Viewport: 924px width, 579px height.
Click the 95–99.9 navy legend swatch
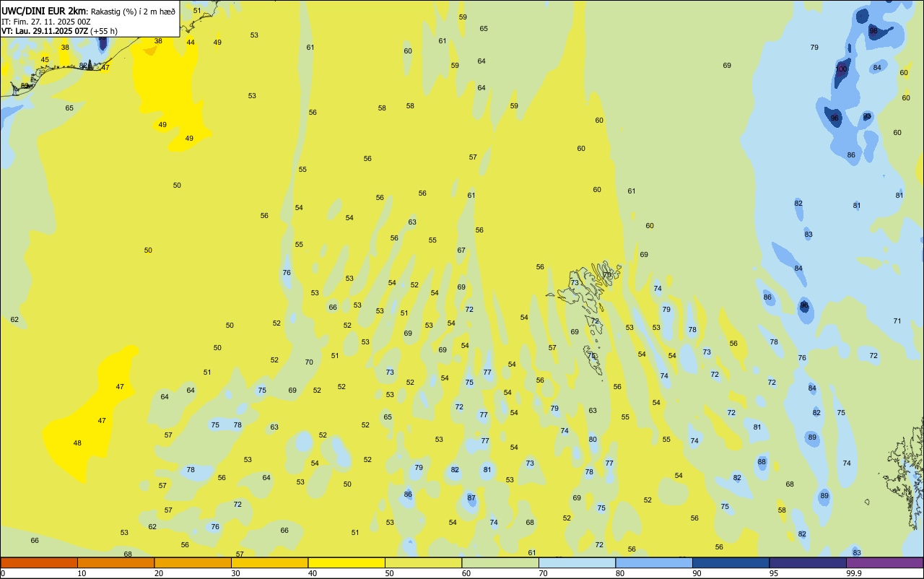pos(808,562)
